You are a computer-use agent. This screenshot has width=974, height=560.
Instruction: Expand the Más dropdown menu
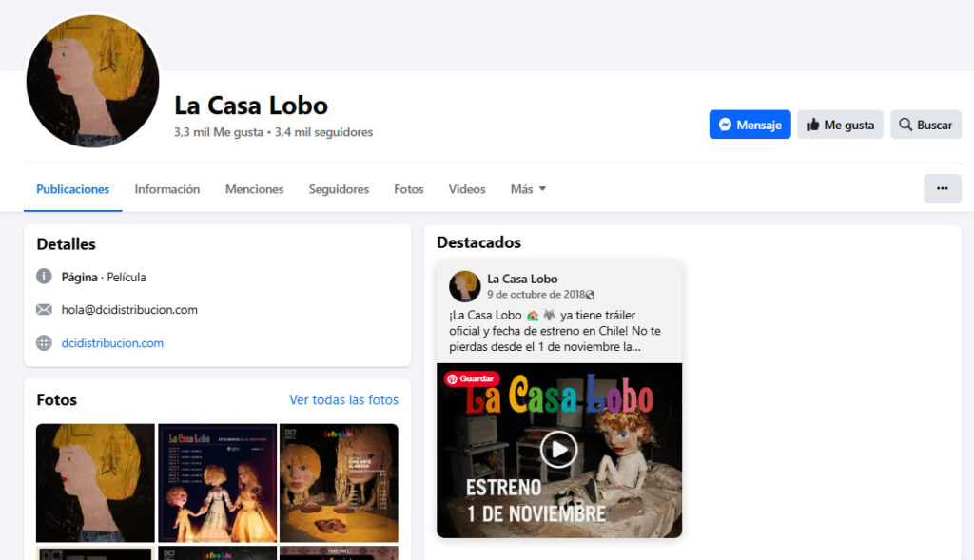point(528,189)
